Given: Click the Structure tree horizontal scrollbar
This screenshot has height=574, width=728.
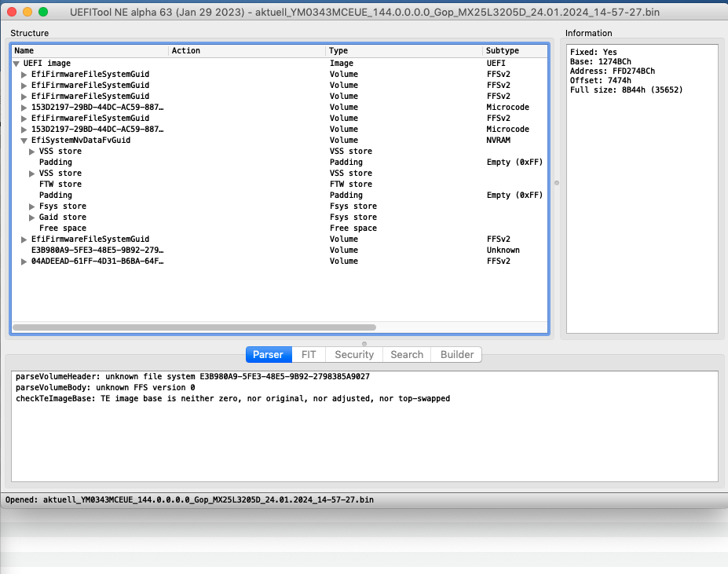Looking at the screenshot, I should pos(194,327).
